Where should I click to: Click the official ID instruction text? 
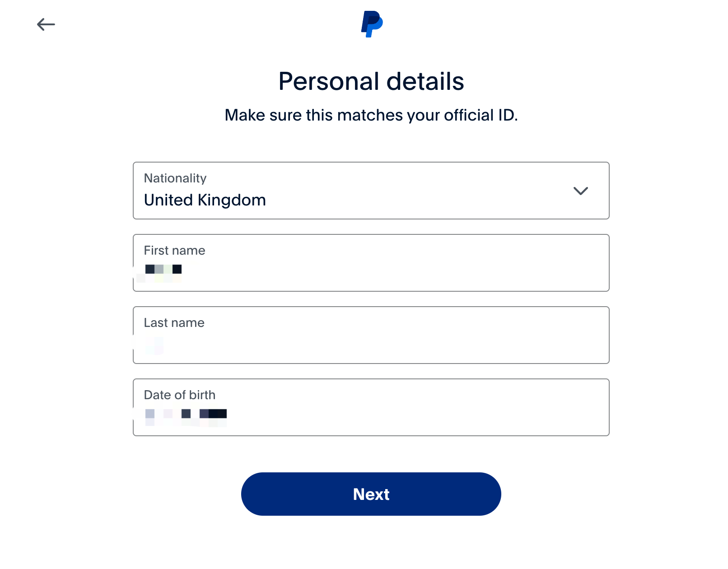pos(371,115)
